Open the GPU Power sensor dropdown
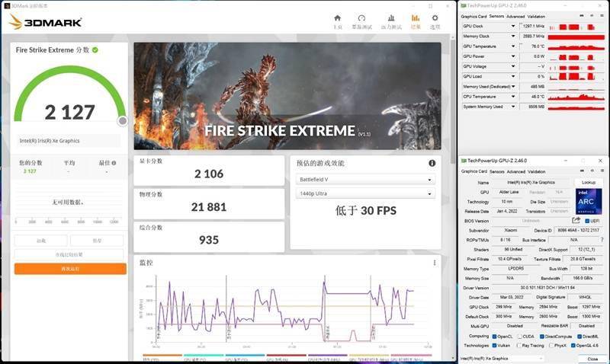This screenshot has width=610, height=364. (x=512, y=56)
